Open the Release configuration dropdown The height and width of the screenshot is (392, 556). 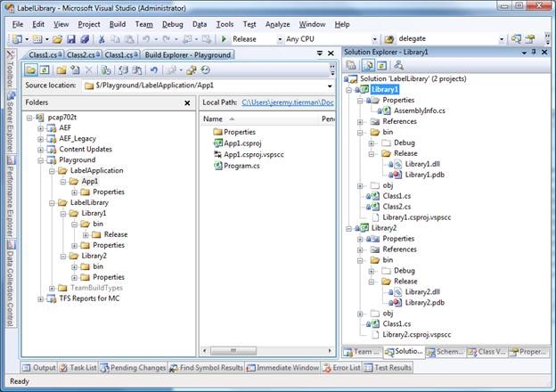coord(280,39)
